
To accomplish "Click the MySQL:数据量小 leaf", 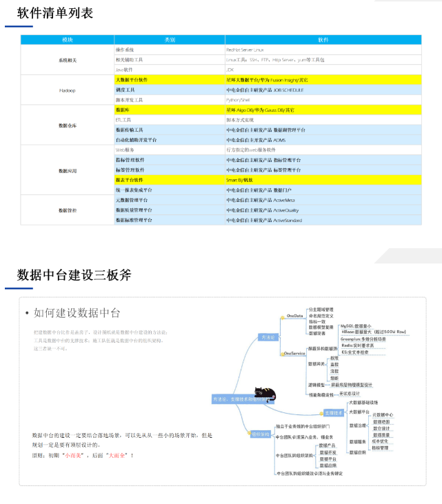I will pos(356,326).
